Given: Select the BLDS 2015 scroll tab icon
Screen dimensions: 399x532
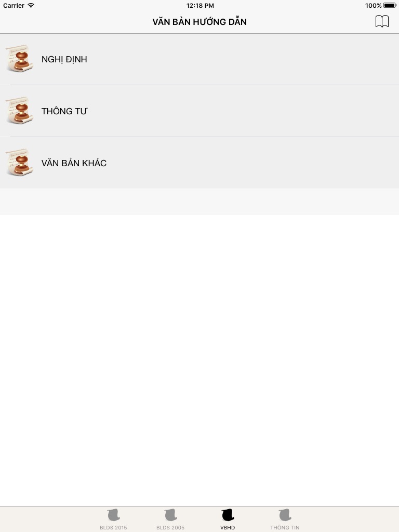Looking at the screenshot, I should pos(114,515).
